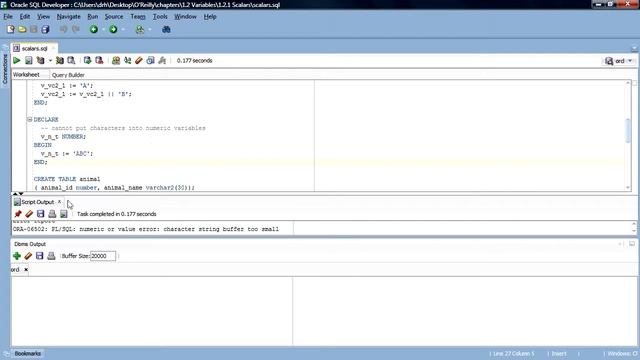
Task: Click the CREATE TABLE animal code line
Action: click(67, 179)
